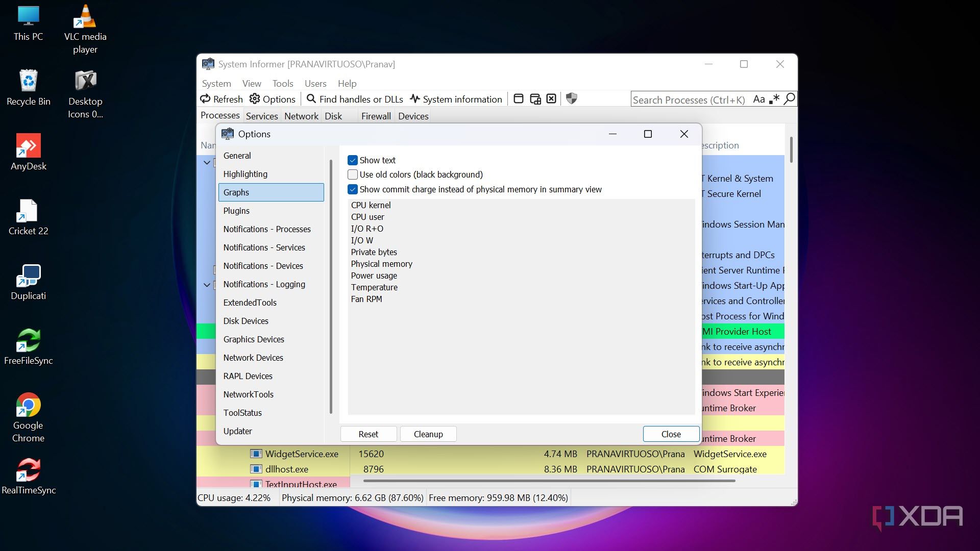
Task: Click the Reset button
Action: (369, 434)
